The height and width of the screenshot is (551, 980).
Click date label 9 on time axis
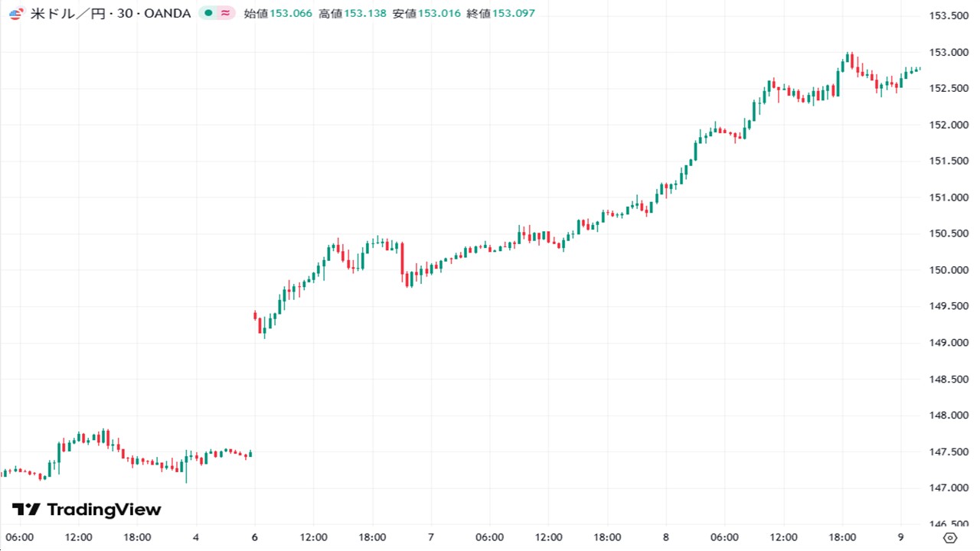(900, 537)
